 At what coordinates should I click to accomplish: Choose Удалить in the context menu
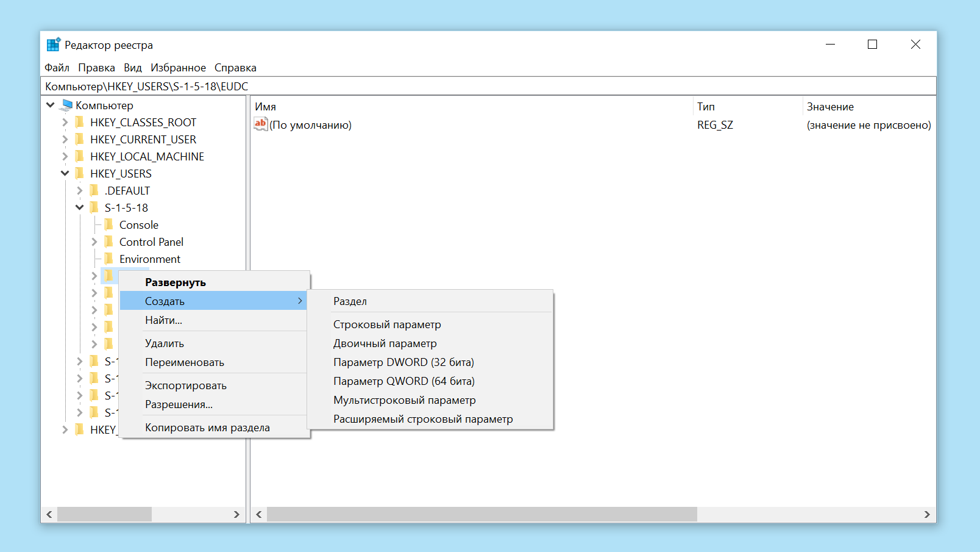point(213,343)
